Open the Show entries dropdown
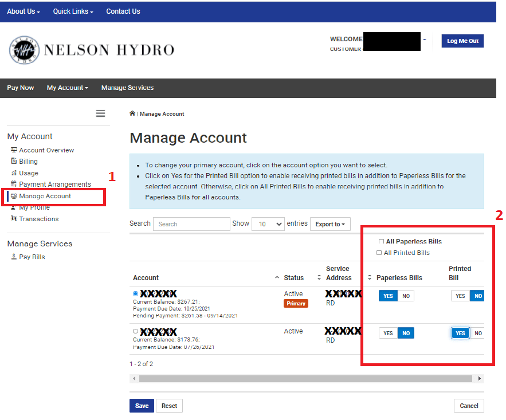This screenshot has width=506, height=420. (268, 224)
